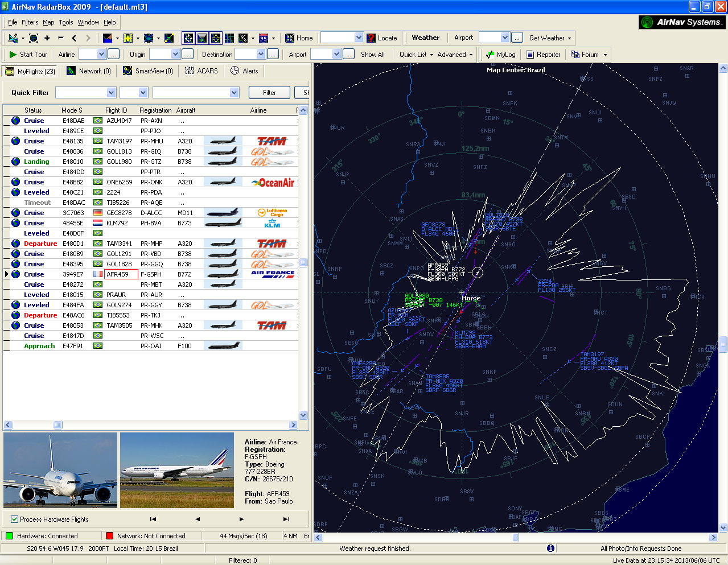Toggle Process Hardware Flights checkbox
The image size is (728, 565).
15,519
